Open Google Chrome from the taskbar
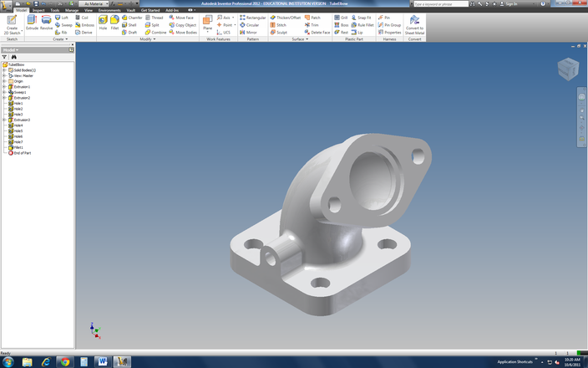This screenshot has width=588, height=368. tap(65, 362)
